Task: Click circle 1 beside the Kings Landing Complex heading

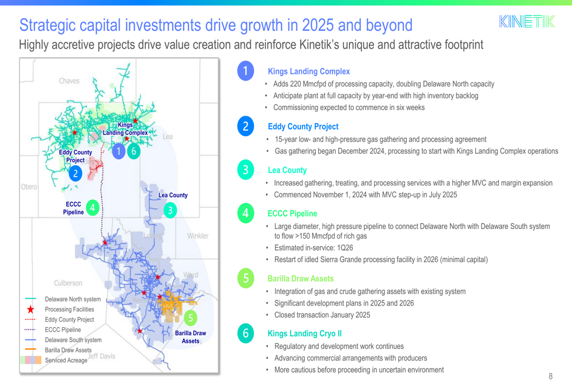Action: [x=245, y=71]
